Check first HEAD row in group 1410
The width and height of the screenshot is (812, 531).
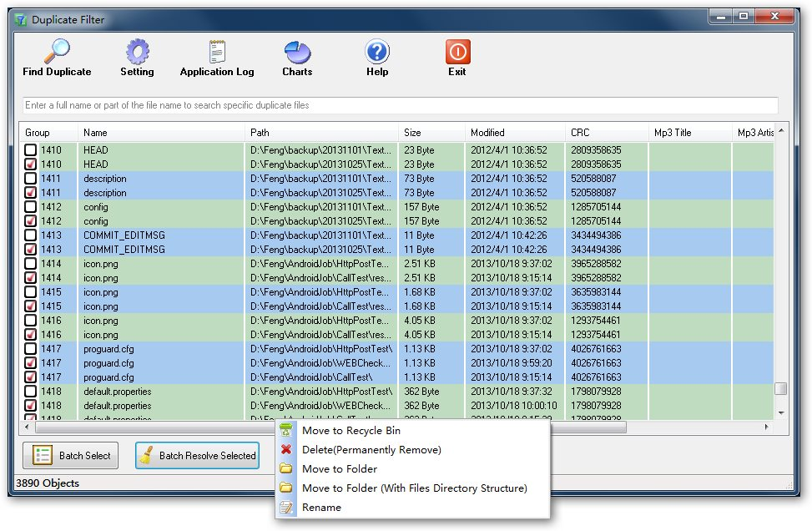click(x=31, y=149)
